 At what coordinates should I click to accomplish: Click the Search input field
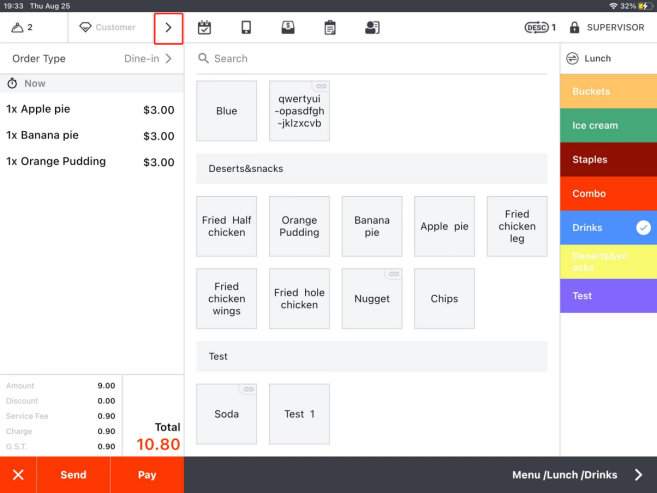[370, 59]
